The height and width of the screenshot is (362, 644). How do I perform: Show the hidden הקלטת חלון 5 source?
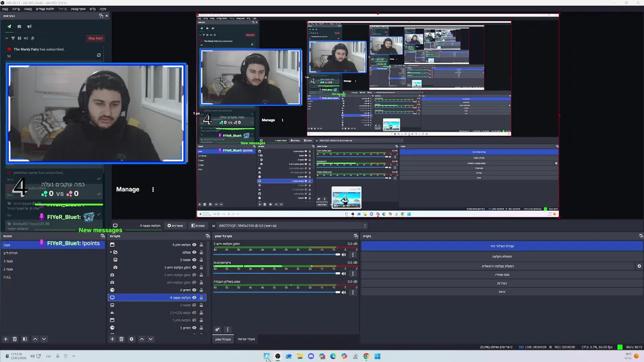(194, 320)
